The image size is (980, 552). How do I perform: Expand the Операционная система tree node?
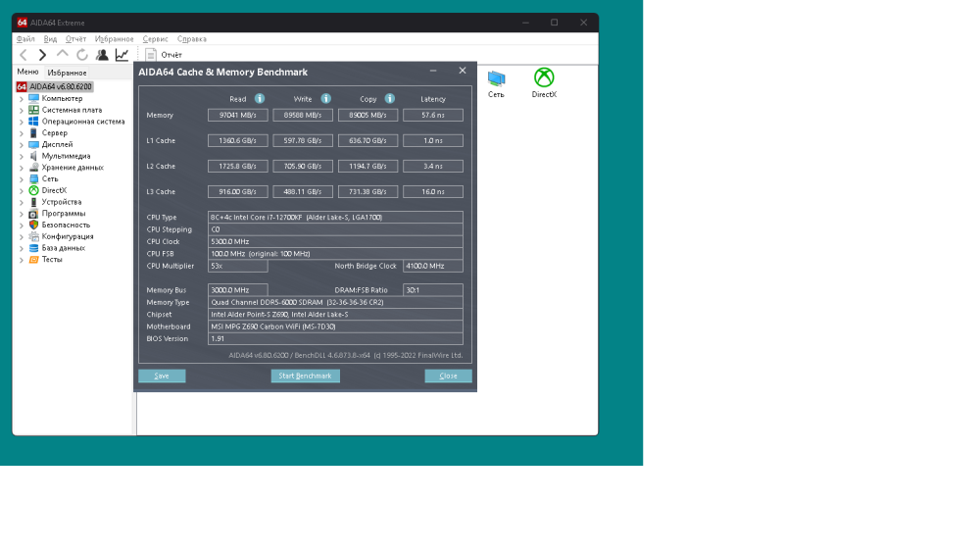(x=22, y=122)
